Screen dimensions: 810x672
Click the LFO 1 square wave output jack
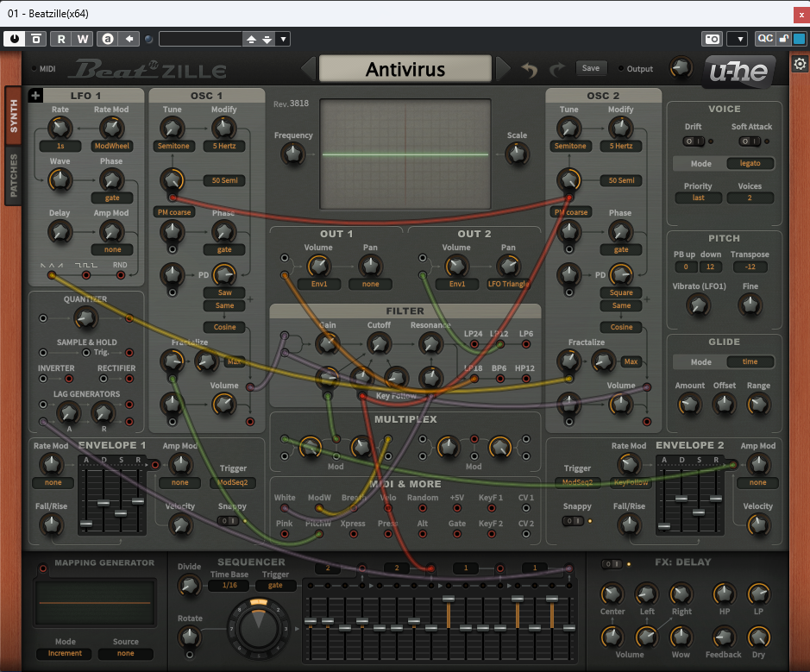click(x=86, y=275)
